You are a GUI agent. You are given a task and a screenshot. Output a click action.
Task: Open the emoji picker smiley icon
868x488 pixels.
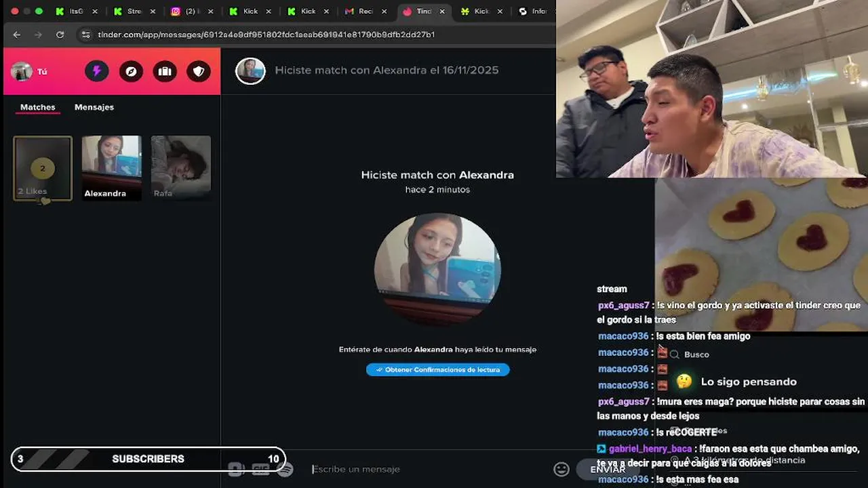click(561, 469)
